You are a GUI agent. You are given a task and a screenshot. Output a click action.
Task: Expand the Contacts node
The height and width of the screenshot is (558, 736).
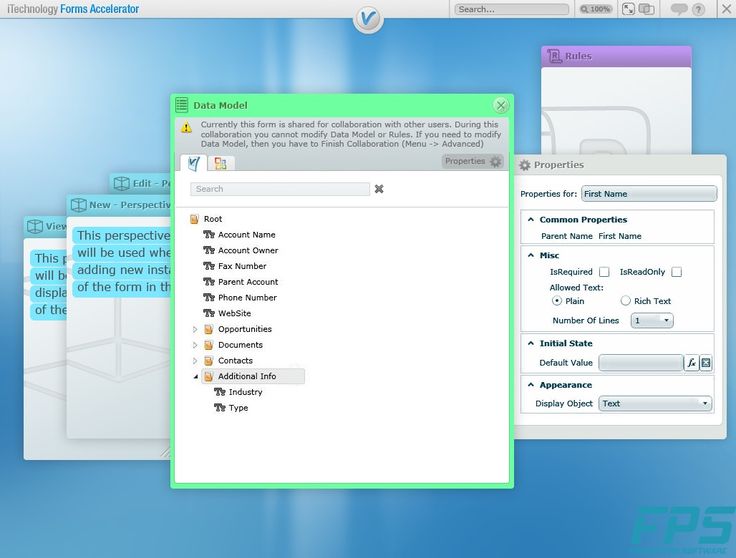click(195, 361)
